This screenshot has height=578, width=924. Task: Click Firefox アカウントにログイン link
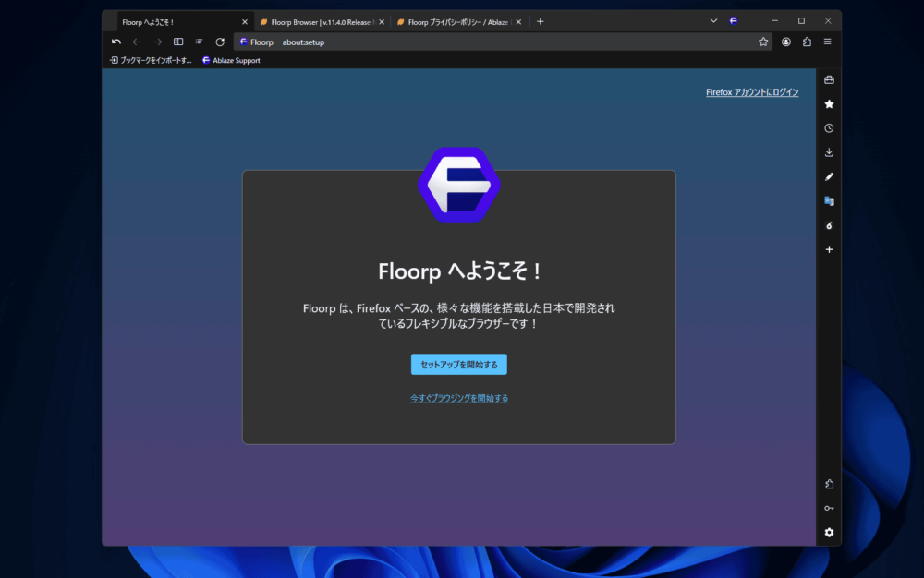pyautogui.click(x=752, y=92)
